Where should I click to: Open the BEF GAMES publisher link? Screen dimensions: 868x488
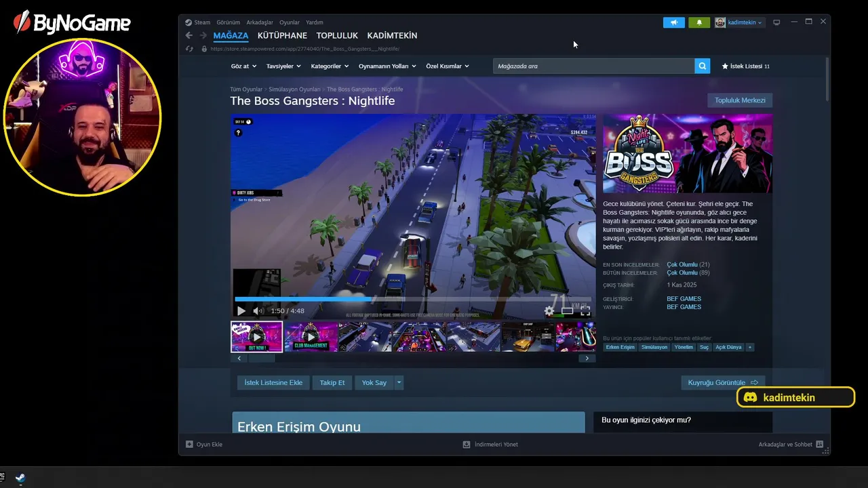click(684, 307)
